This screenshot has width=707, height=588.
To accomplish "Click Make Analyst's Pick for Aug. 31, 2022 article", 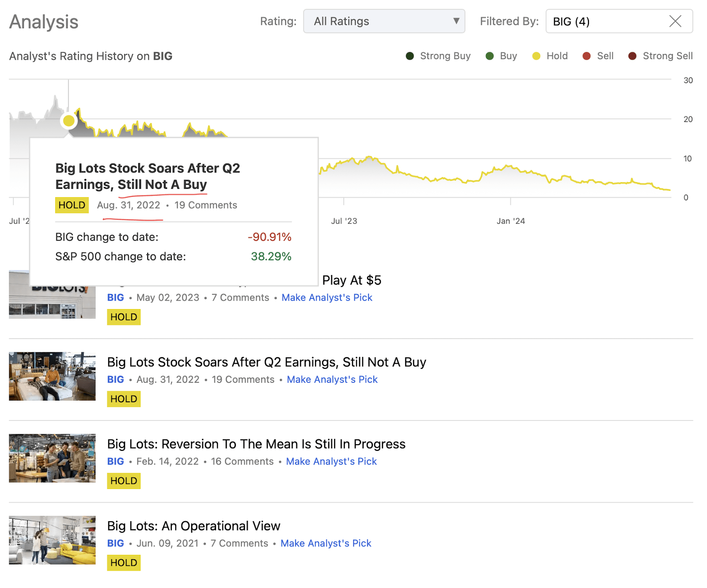I will [x=332, y=379].
